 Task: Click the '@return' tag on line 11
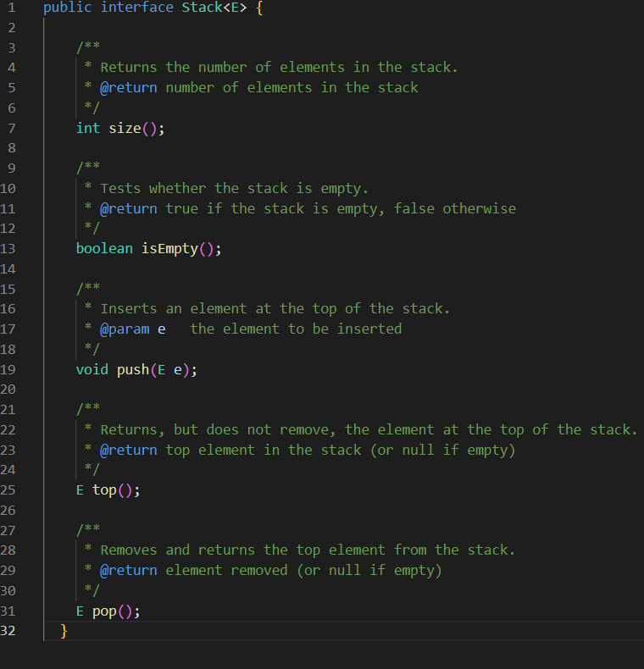coord(129,208)
